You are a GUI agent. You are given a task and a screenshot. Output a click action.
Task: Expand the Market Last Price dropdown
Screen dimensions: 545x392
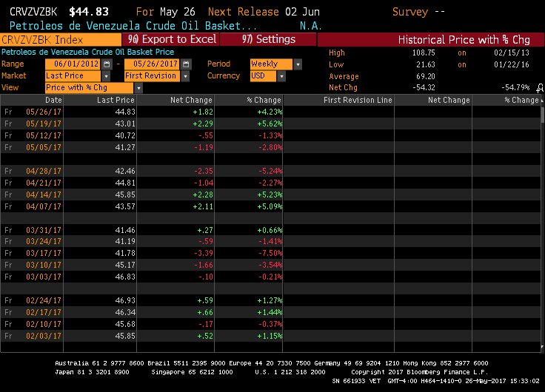[106, 76]
